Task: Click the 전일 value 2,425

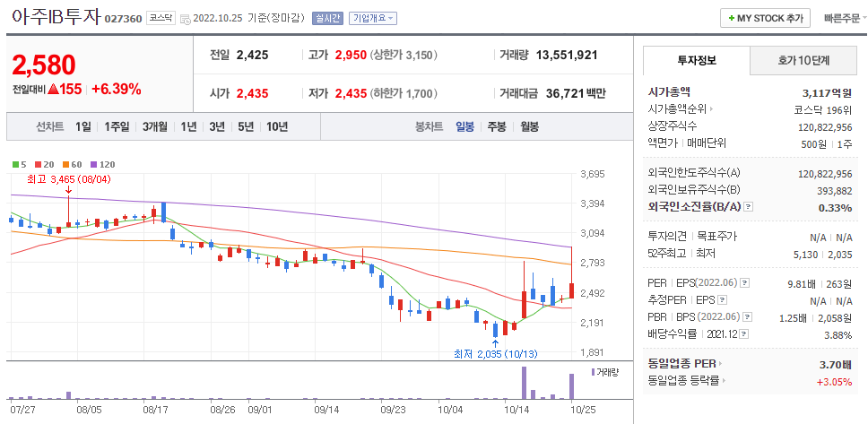Action: [253, 56]
